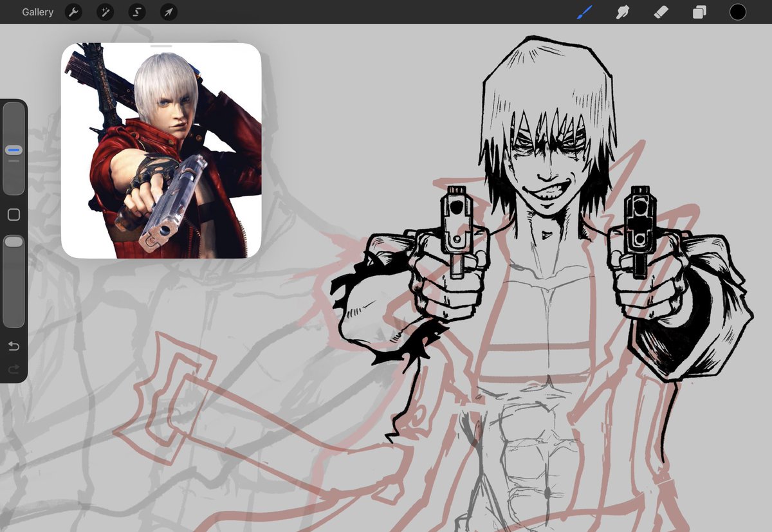
Task: Open the Gallery
Action: (37, 12)
